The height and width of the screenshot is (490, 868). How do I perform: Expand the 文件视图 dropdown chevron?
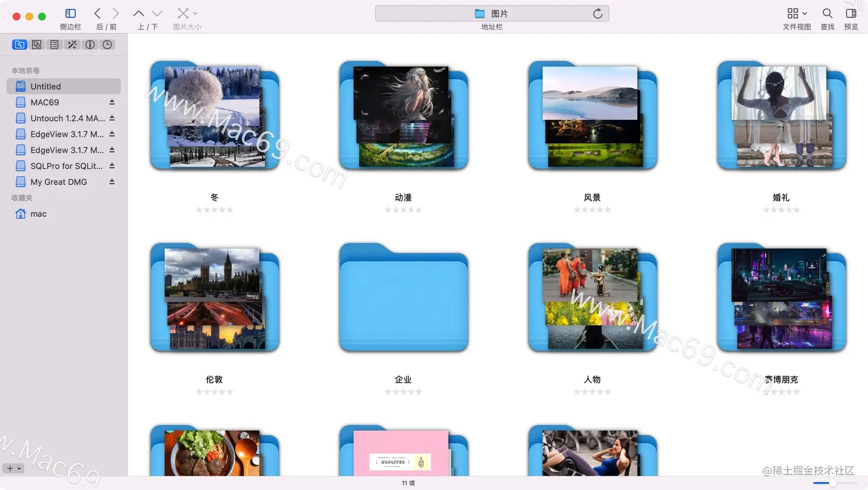click(x=805, y=13)
